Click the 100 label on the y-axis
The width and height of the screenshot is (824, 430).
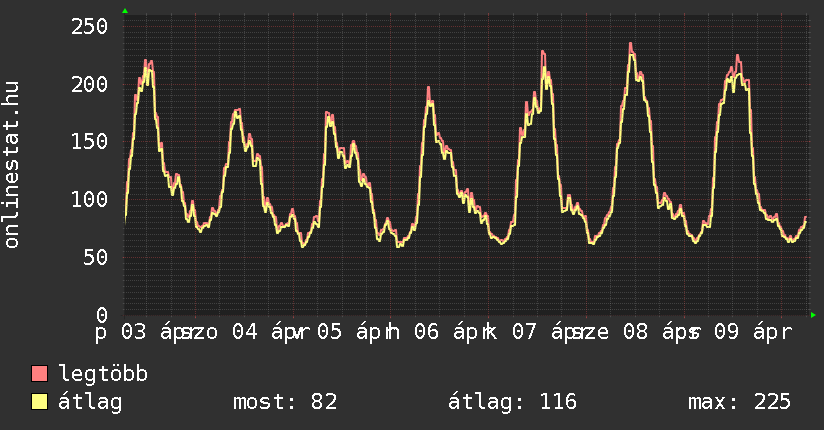[x=89, y=199]
